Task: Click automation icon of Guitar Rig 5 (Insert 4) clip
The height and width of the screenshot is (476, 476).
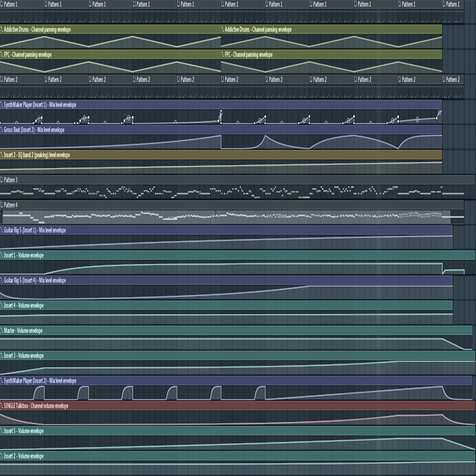Action: coord(2,281)
